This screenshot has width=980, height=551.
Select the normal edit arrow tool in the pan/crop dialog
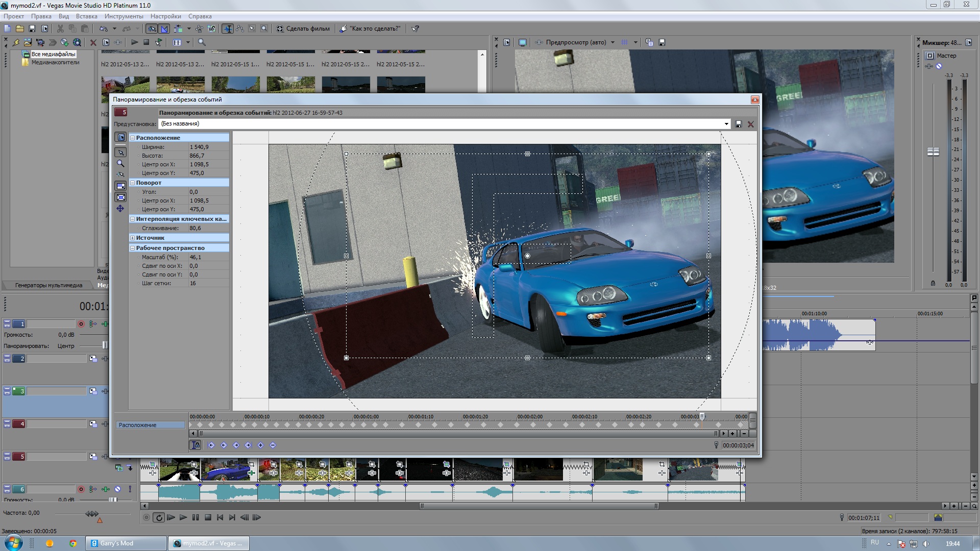[x=120, y=152]
